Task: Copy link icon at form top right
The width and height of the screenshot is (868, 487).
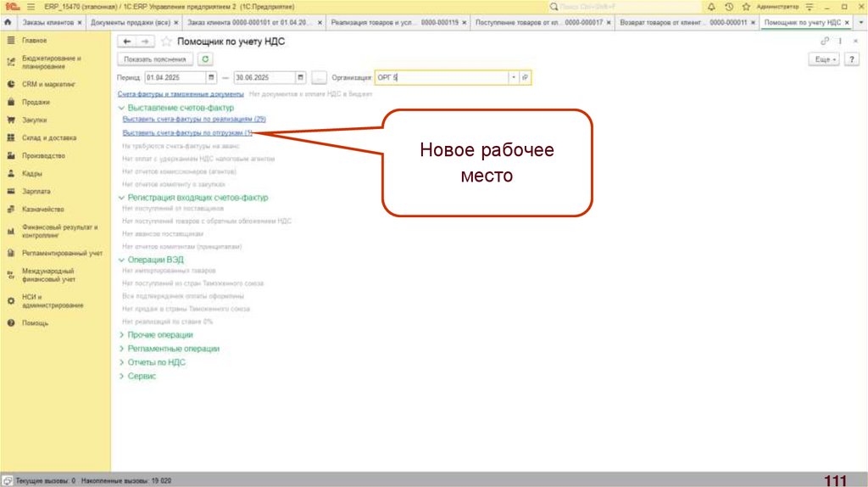Action: tap(825, 41)
